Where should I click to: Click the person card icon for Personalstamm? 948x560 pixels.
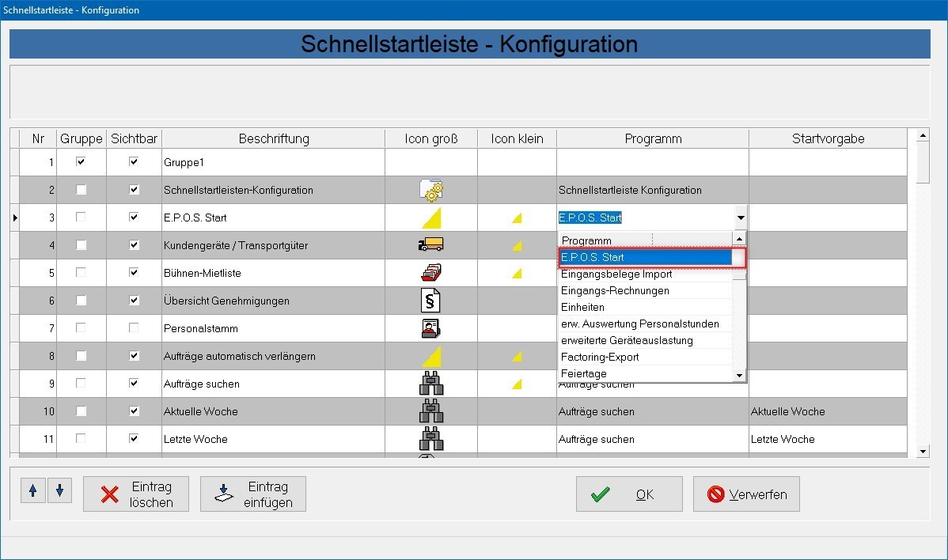click(x=431, y=328)
